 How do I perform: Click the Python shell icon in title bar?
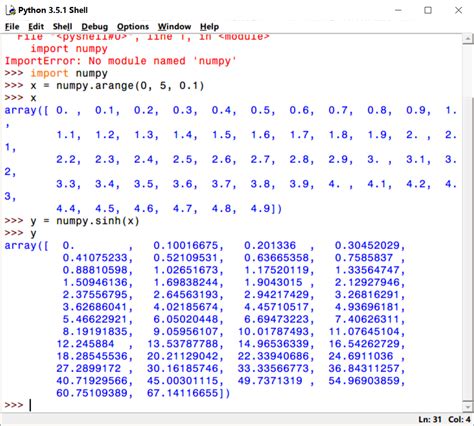point(10,10)
